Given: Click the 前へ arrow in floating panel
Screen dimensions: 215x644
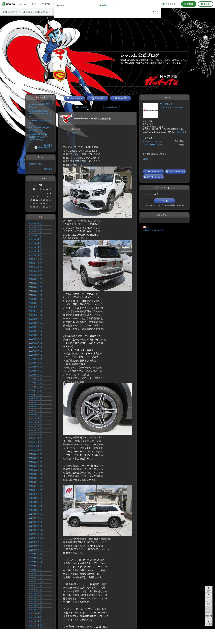Looking at the screenshot, I should (x=208, y=596).
